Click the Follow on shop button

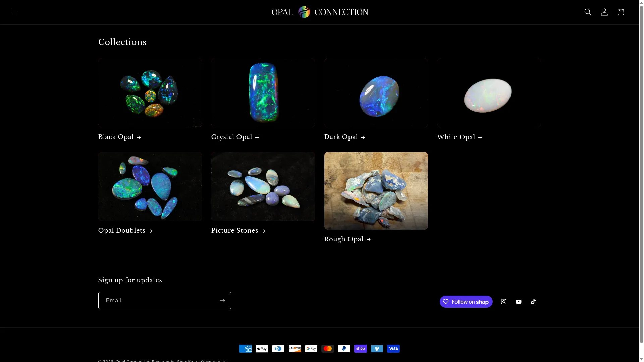pos(466,302)
